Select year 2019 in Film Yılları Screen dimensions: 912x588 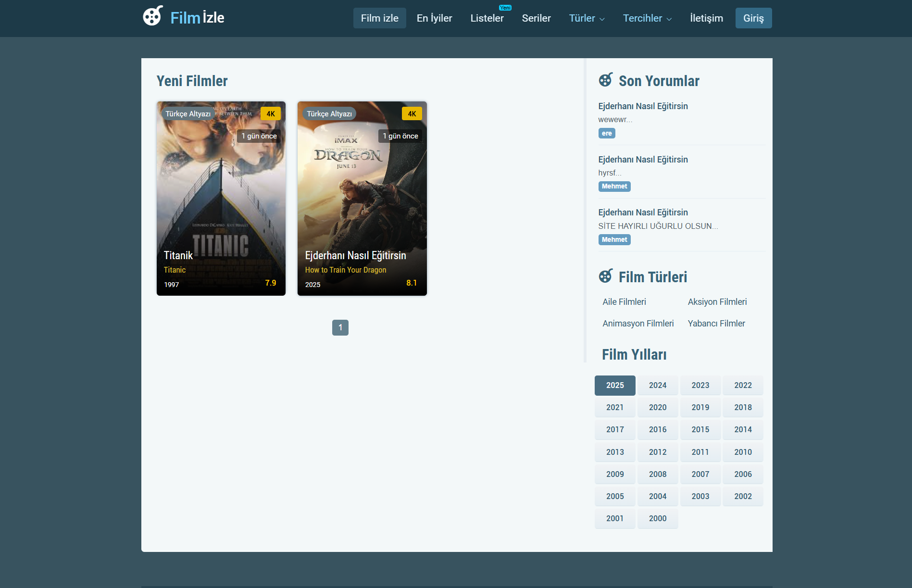click(700, 407)
